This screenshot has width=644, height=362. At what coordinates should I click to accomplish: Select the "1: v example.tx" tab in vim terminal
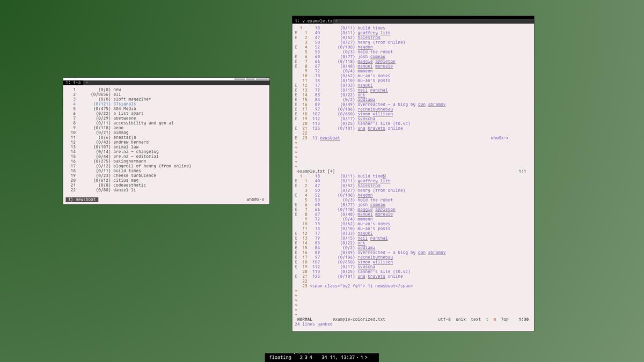pos(313,20)
